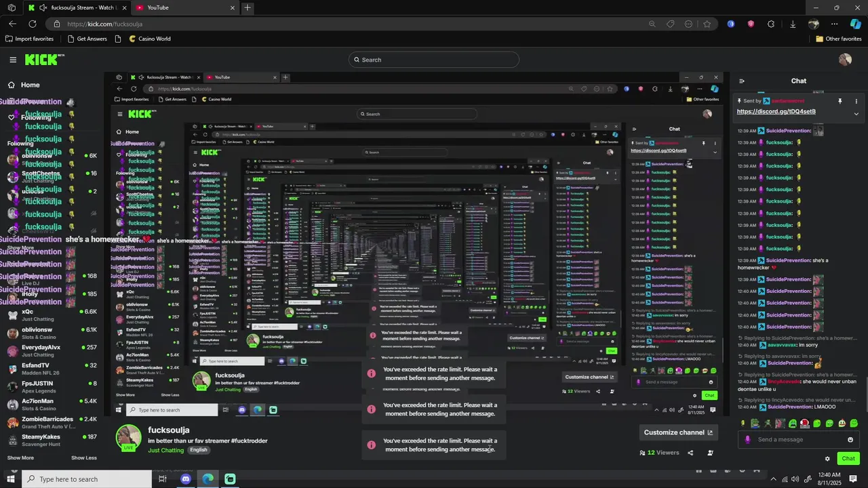Open Casino World bookmark
Screen dimensions: 868x488
[x=149, y=39]
